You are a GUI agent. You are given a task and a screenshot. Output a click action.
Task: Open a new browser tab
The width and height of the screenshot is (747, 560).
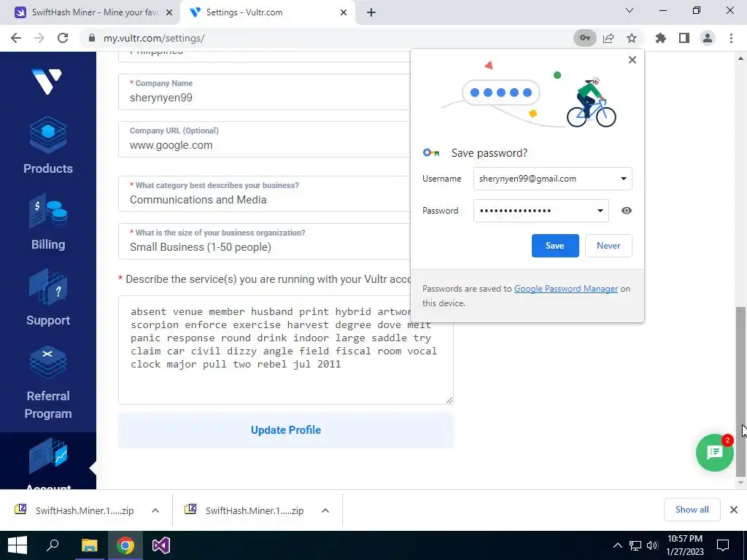371,12
